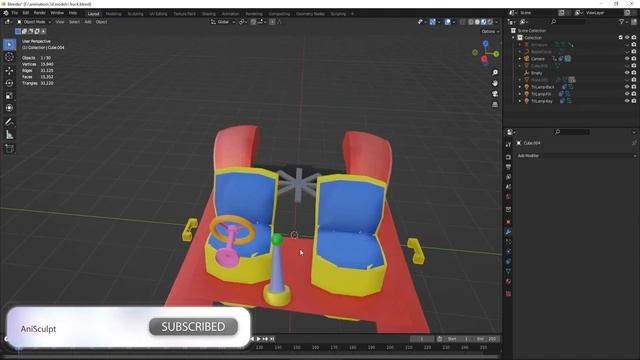Select the Select Box tool in the toolbar

click(9, 44)
